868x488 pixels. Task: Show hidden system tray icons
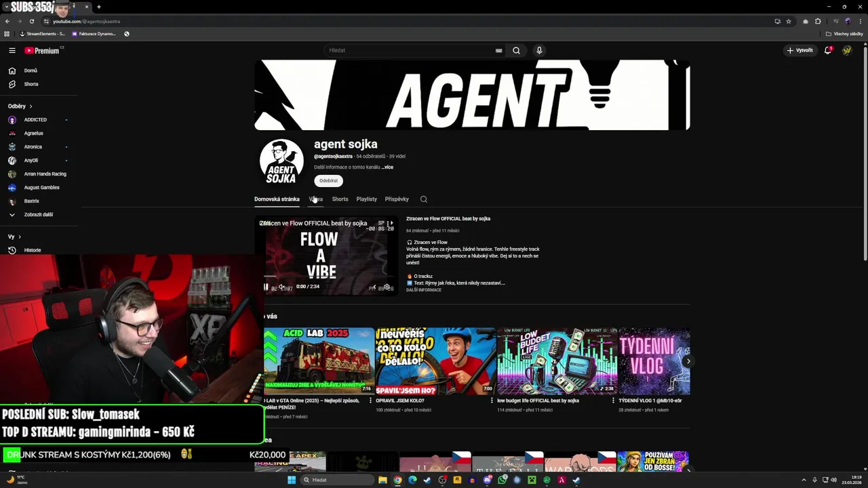(x=804, y=480)
